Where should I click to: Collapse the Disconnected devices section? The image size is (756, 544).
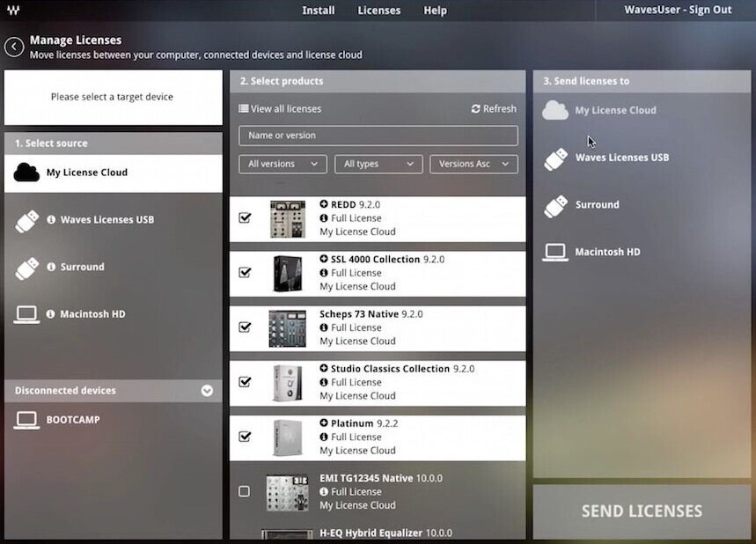[207, 391]
